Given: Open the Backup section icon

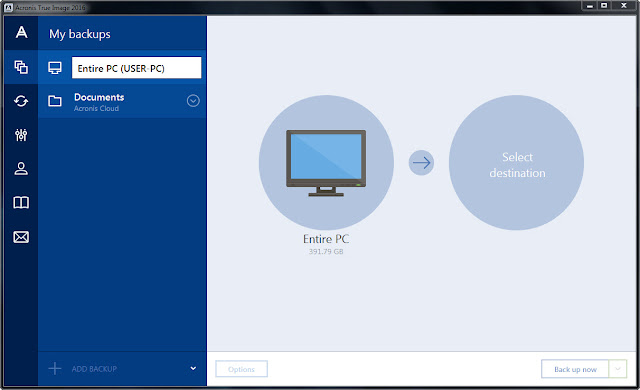Looking at the screenshot, I should [x=21, y=67].
